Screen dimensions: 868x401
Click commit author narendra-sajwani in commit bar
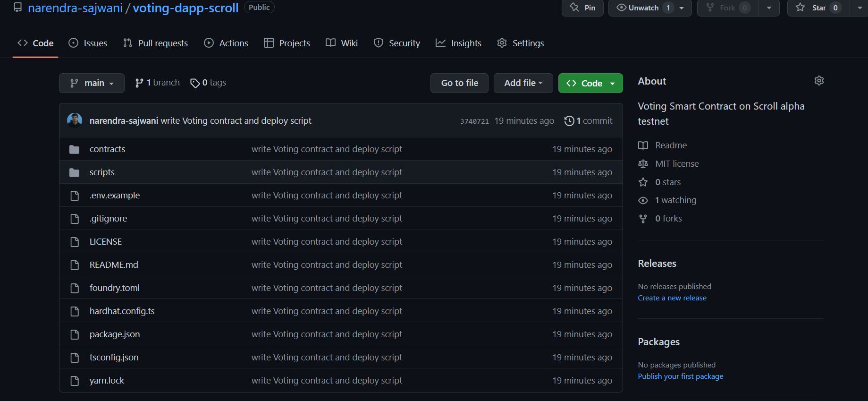point(124,121)
